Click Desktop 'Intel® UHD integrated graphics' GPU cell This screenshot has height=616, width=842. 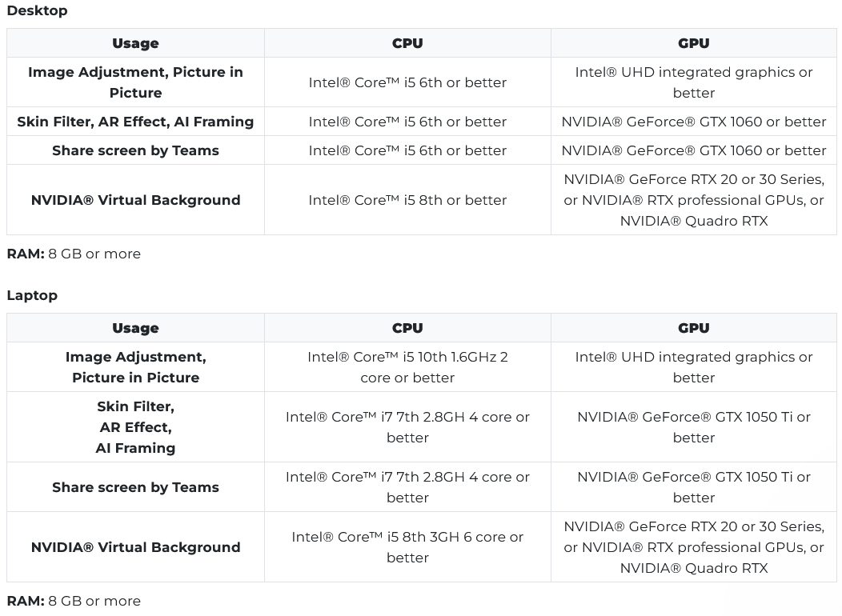(694, 82)
